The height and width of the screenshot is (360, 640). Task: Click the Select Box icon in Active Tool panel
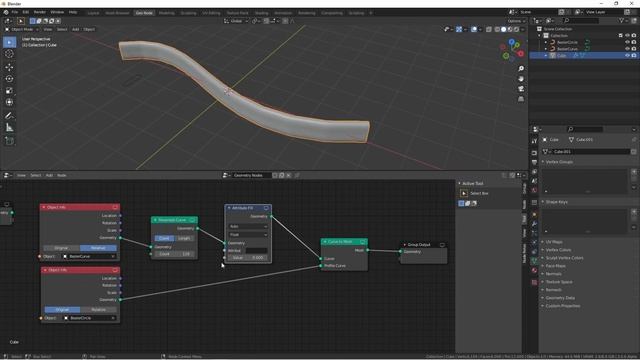(464, 193)
